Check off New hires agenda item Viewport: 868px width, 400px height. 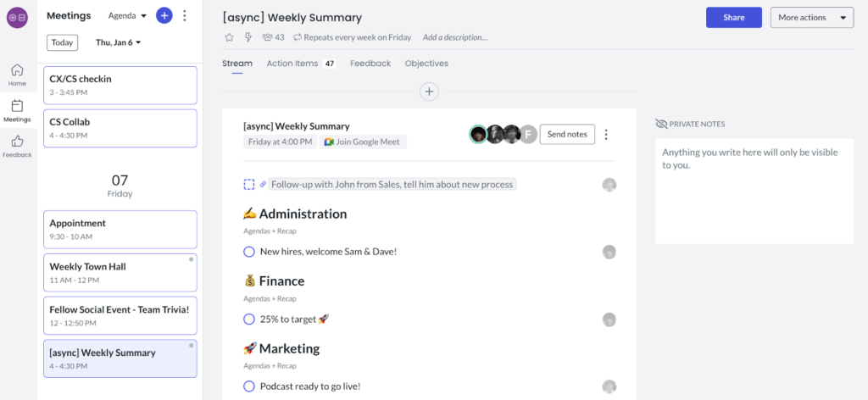tap(249, 252)
